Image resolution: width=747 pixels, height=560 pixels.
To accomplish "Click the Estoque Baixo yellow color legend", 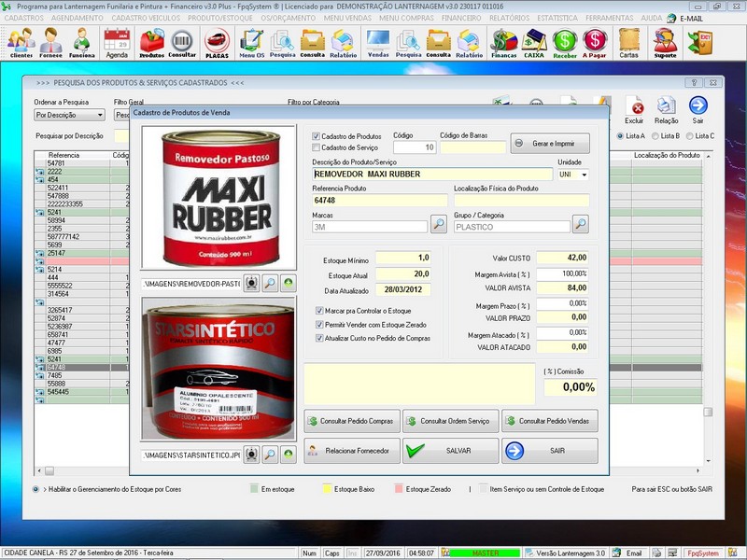I will (328, 489).
